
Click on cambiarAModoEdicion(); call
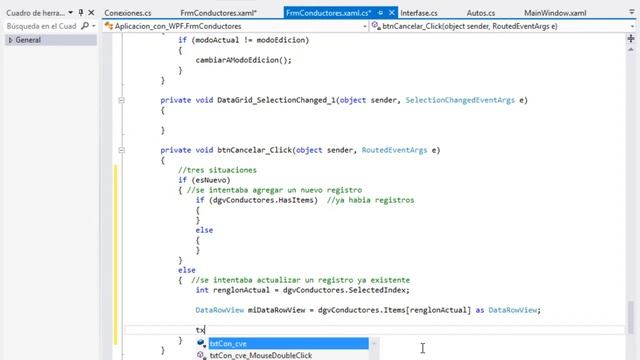(x=244, y=60)
